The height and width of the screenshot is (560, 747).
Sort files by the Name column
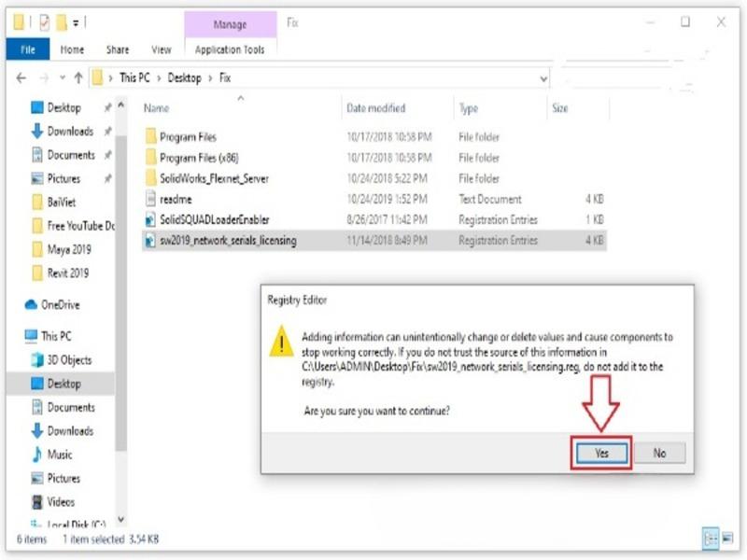[156, 108]
